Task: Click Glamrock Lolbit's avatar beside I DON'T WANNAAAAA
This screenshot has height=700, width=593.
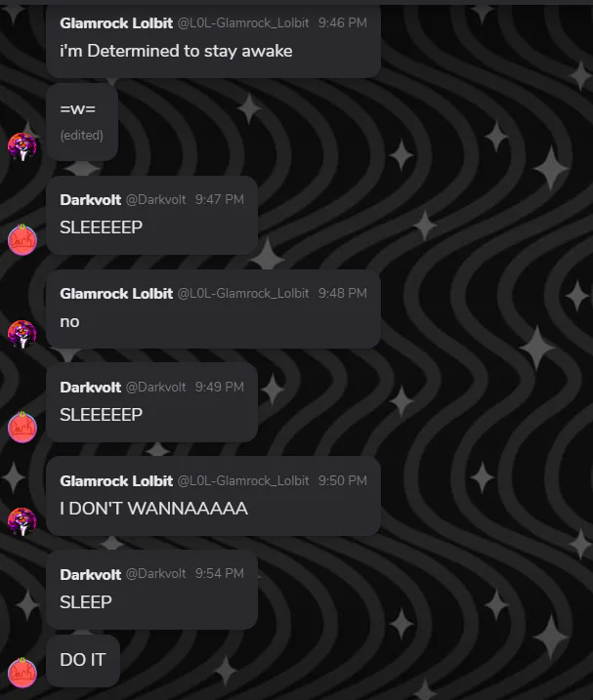Action: click(x=21, y=521)
